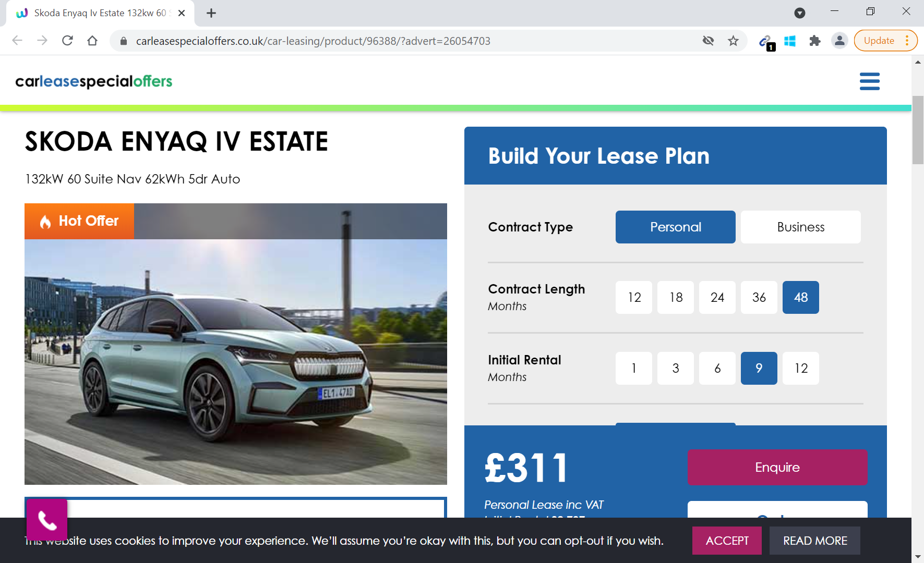
Task: Click the tracking-blocked eye icon in address bar
Action: pyautogui.click(x=708, y=41)
